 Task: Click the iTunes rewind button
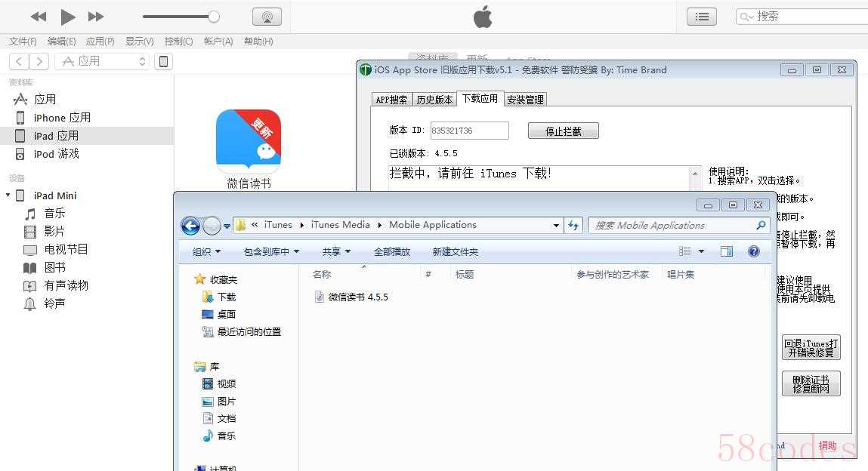tap(39, 17)
